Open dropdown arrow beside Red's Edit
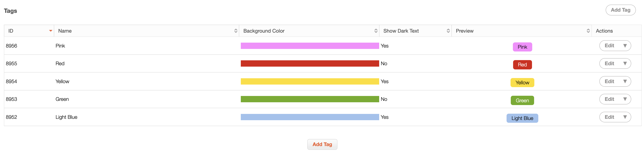Viewport: 644px width, 157px height. click(x=625, y=64)
